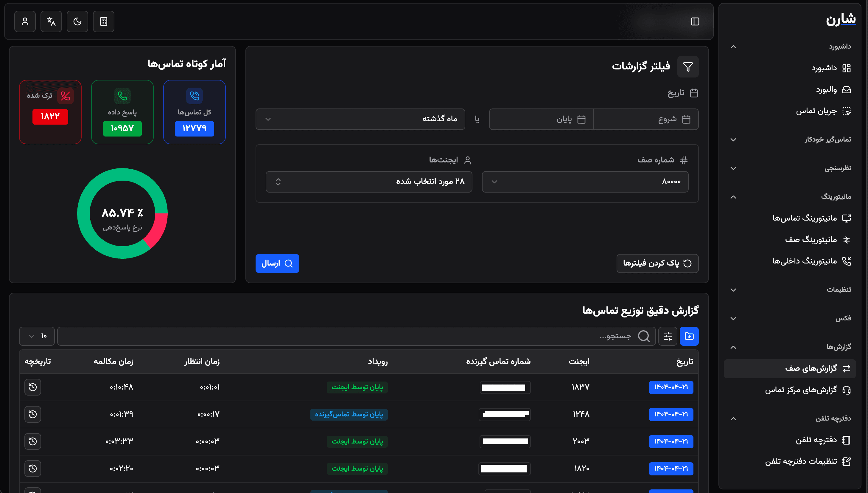Expand the تماس‌گیر خودکار section
Screen dimensions: 868x493
(791, 139)
